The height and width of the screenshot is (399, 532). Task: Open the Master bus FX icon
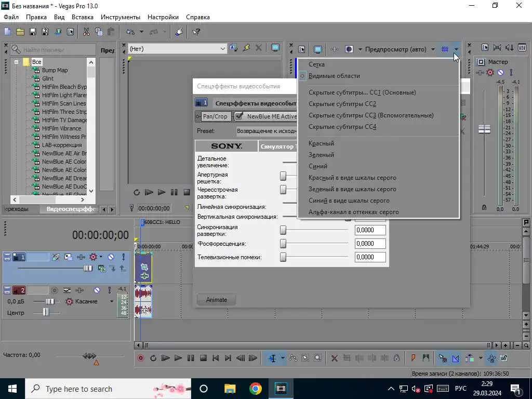tap(480, 73)
